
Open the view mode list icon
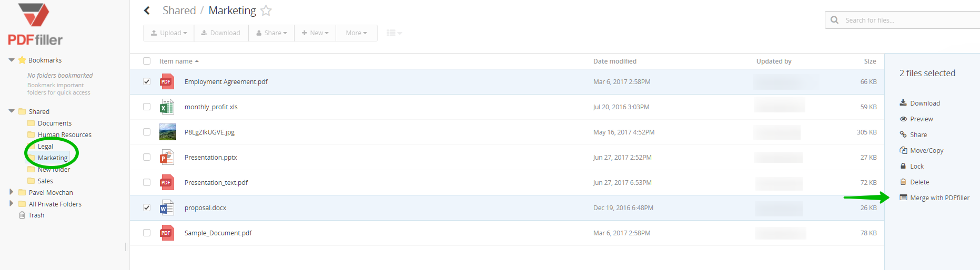click(x=394, y=33)
